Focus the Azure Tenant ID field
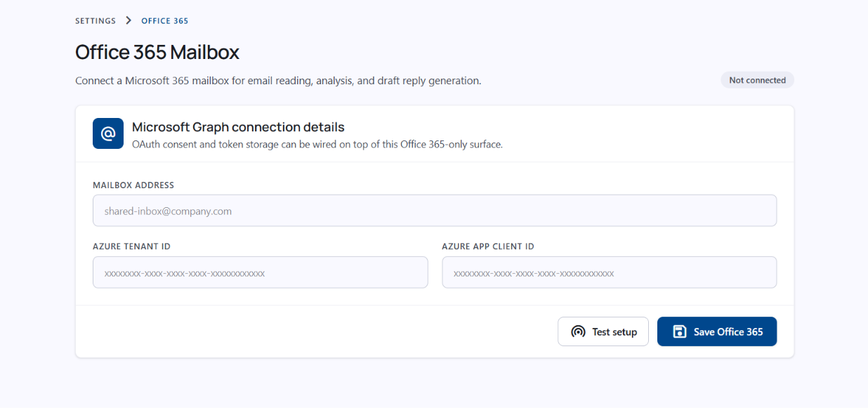868x408 pixels. pos(261,272)
